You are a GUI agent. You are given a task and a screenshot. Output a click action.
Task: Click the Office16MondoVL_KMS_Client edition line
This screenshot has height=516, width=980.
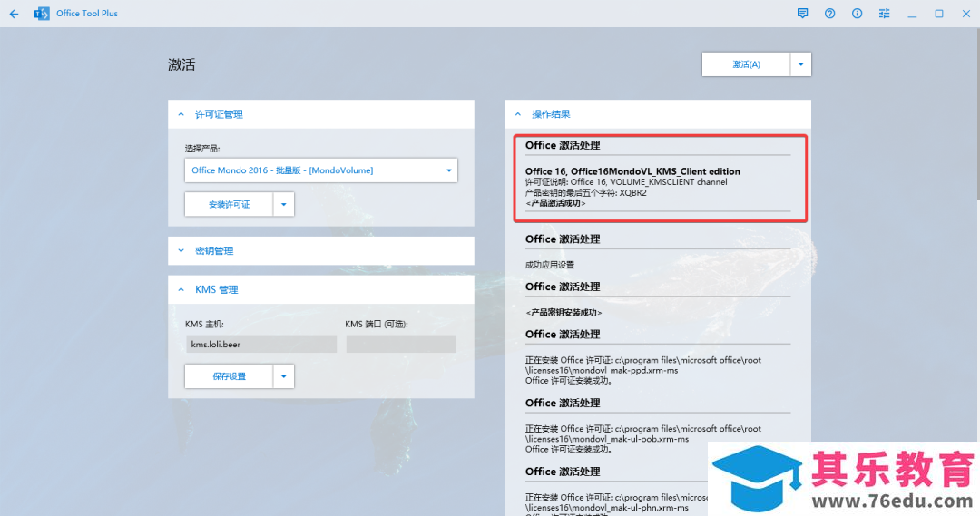coord(632,171)
